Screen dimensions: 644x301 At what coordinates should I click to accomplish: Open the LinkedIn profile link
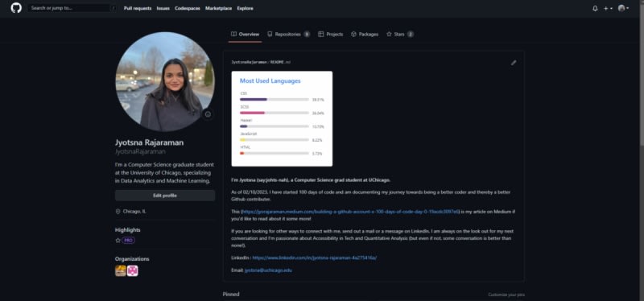point(314,258)
